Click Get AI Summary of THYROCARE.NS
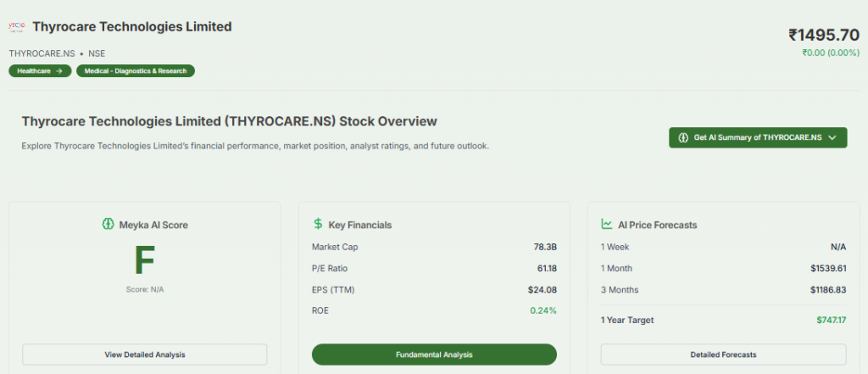Viewport: 868px width, 374px height. pyautogui.click(x=758, y=137)
